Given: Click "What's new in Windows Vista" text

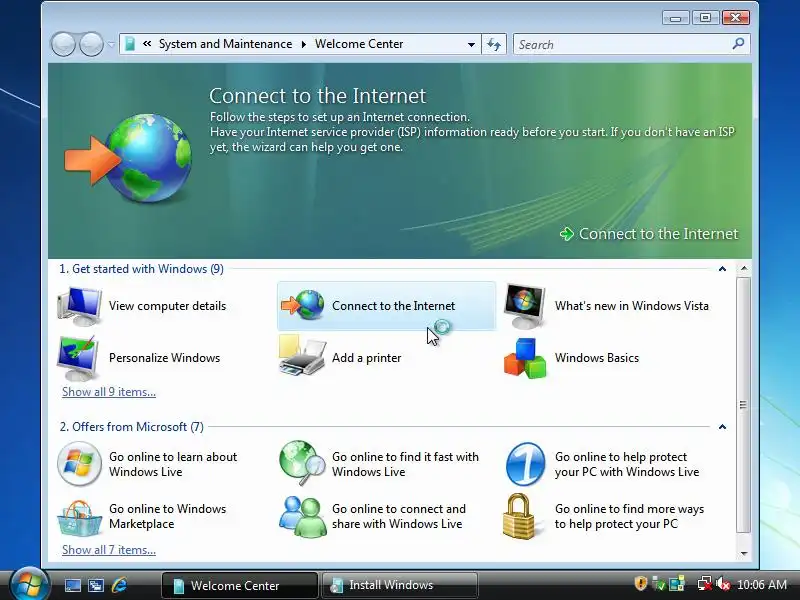Looking at the screenshot, I should 632,306.
